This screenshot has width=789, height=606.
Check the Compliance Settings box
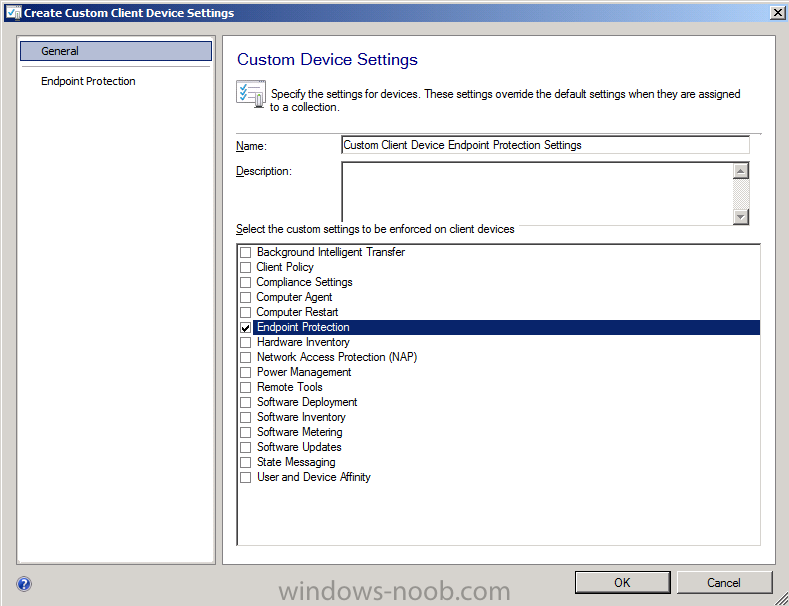(245, 282)
